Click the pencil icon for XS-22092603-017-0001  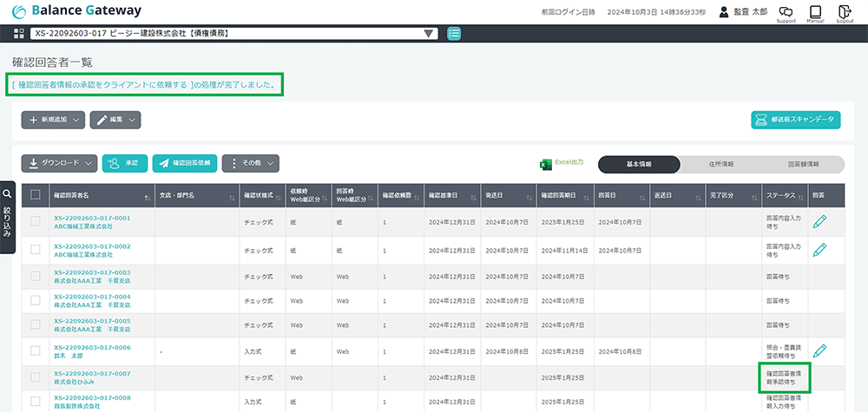819,223
